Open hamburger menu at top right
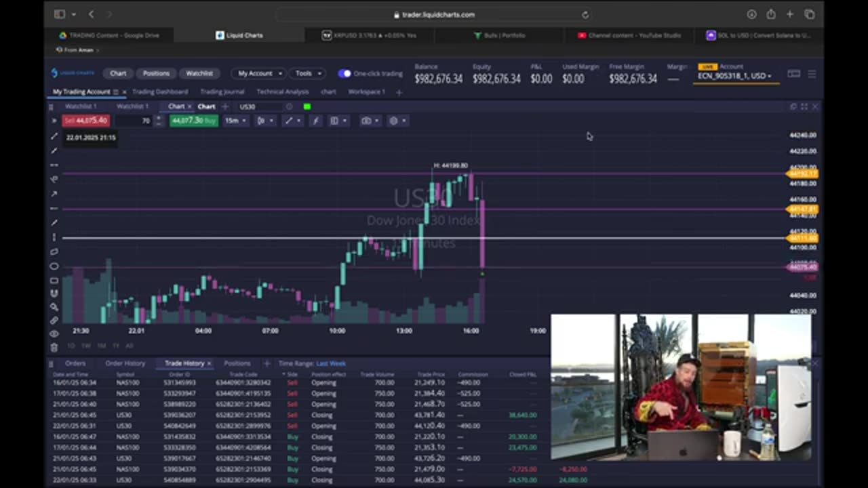 click(812, 74)
